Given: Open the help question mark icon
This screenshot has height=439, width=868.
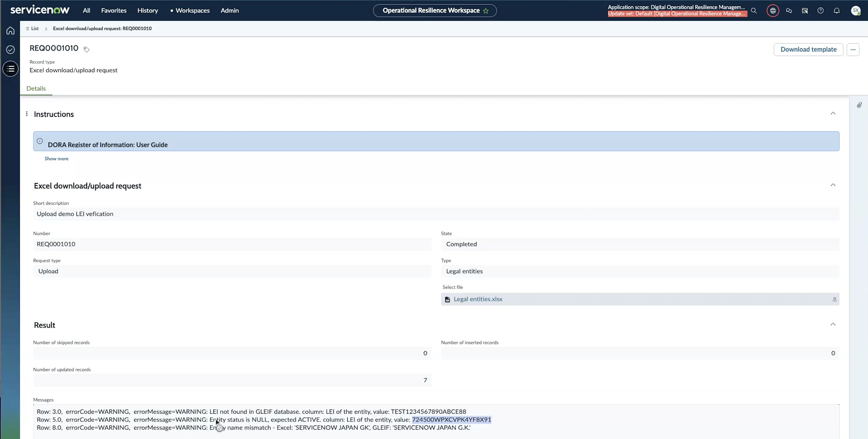Looking at the screenshot, I should [x=820, y=11].
